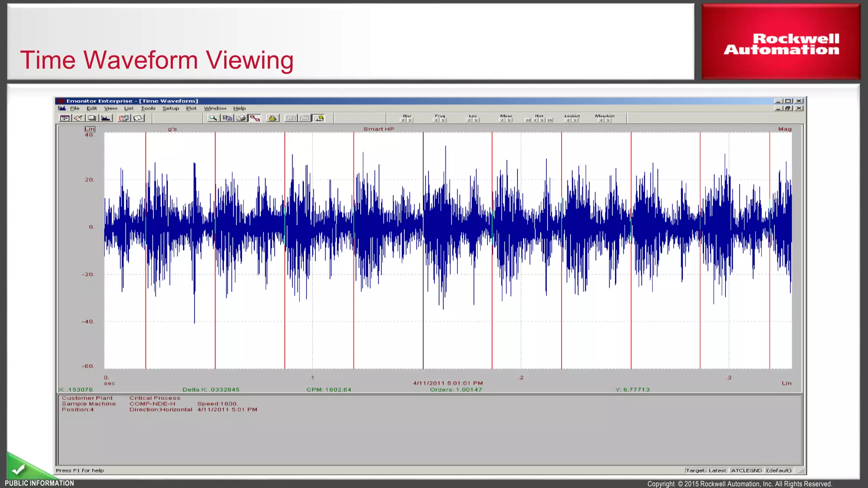Click the printer icon in toolbar
Viewport: 868px width, 488px height.
(241, 118)
